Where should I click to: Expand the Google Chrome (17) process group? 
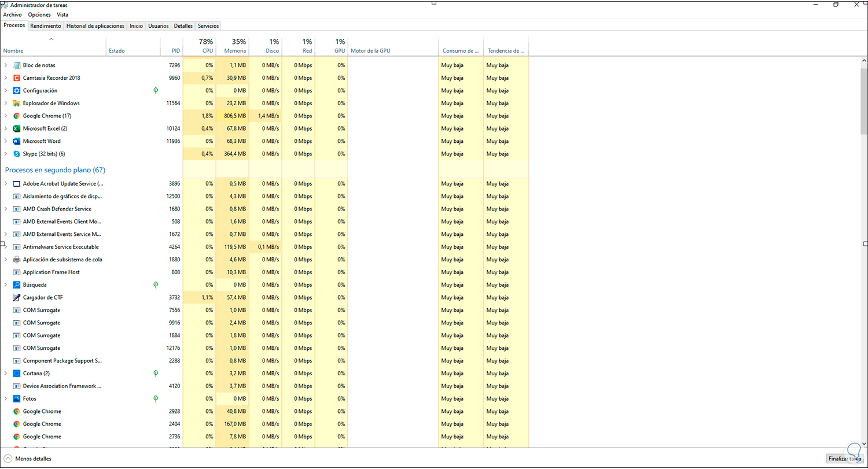pos(5,116)
